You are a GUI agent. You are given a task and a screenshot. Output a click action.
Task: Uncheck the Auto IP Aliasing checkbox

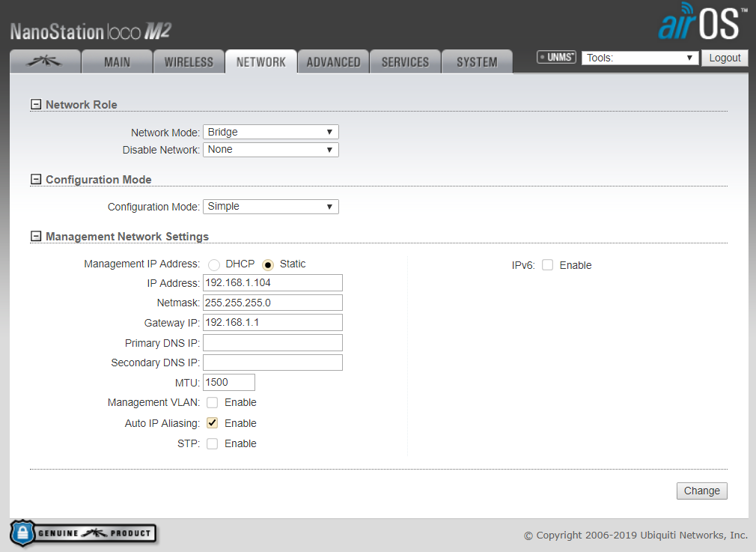pos(212,423)
